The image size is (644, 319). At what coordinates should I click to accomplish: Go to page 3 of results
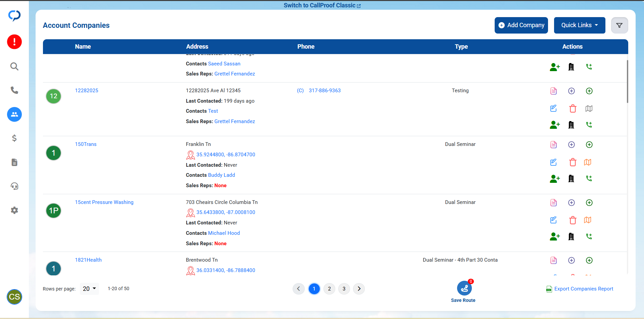(x=344, y=289)
